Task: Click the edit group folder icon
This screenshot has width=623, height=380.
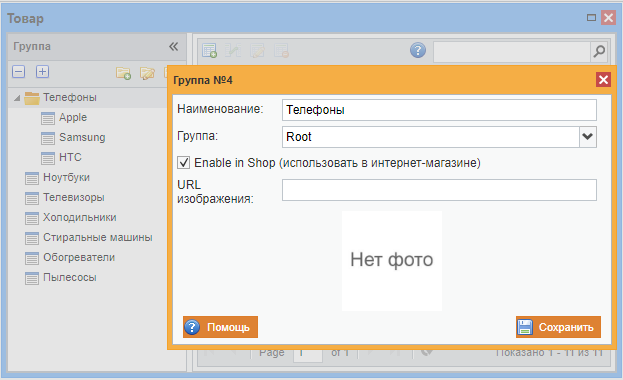Action: click(147, 73)
